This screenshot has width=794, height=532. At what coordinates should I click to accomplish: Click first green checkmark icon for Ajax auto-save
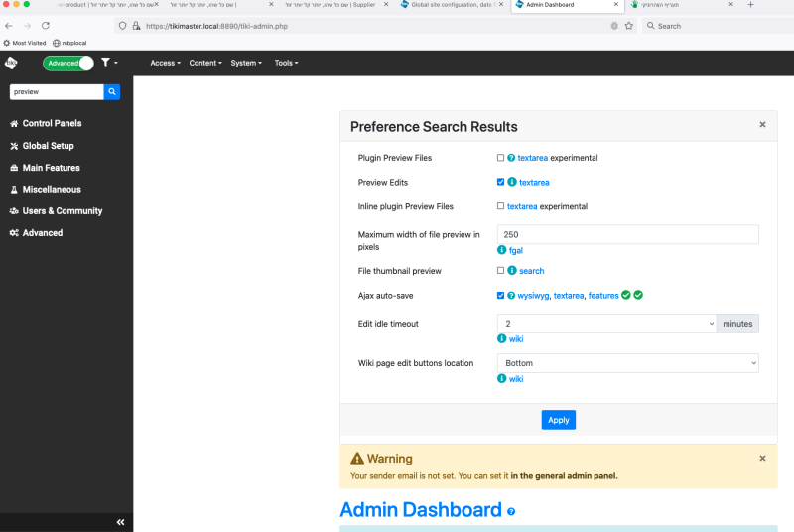626,295
